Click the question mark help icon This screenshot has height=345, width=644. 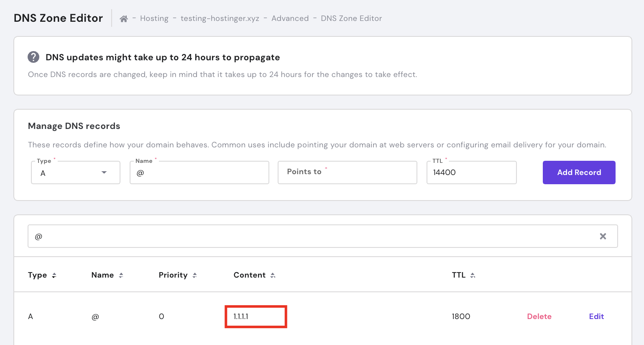click(x=33, y=57)
